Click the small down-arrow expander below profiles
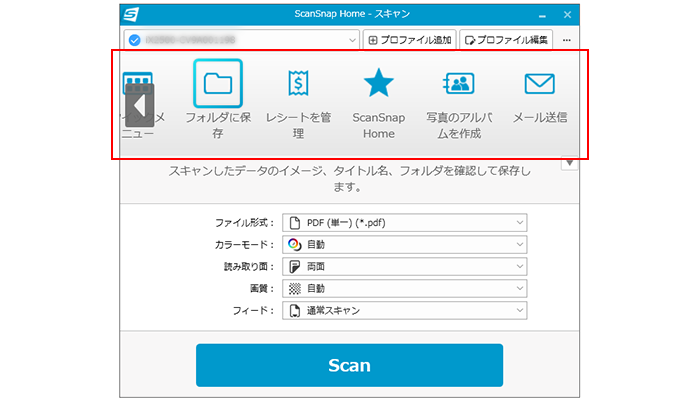This screenshot has width=700, height=400. (x=570, y=163)
